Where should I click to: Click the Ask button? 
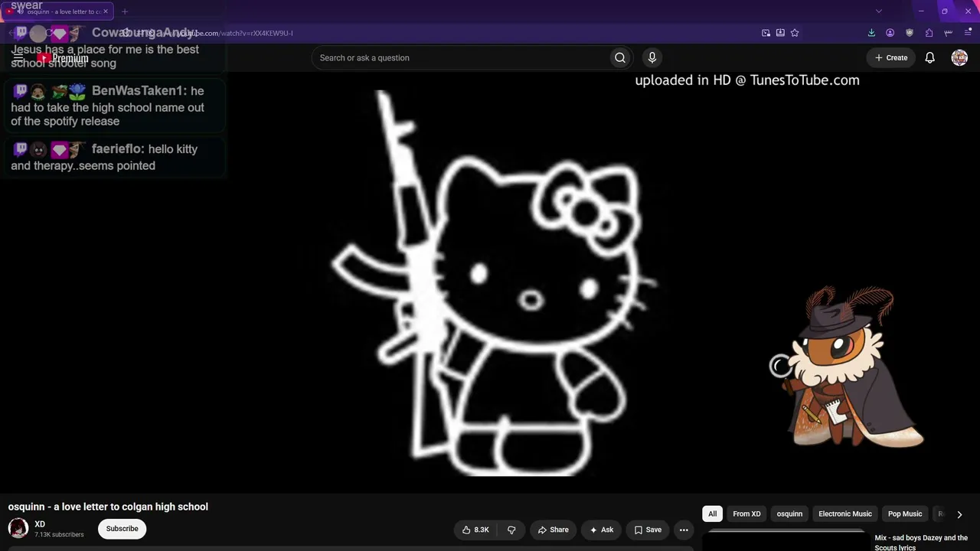point(601,530)
